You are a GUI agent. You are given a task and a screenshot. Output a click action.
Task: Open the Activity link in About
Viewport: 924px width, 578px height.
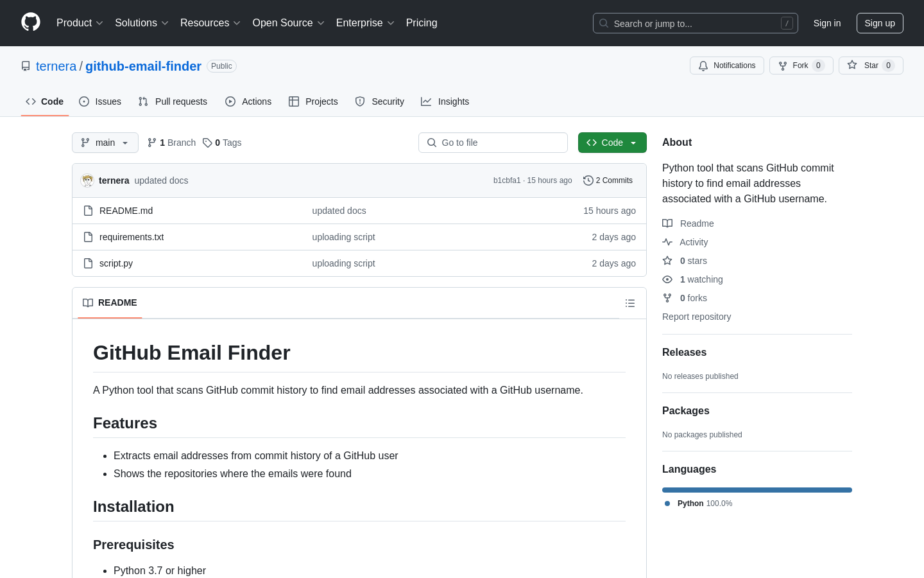(685, 242)
